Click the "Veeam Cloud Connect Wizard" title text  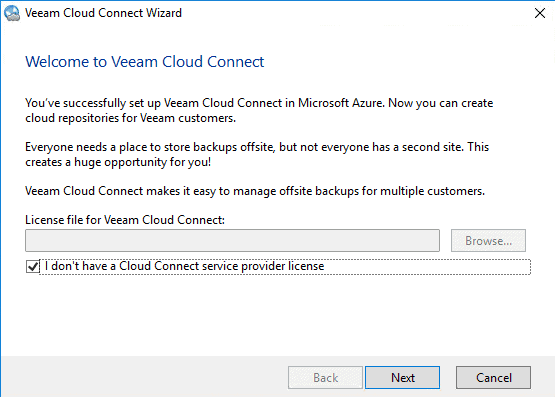(x=103, y=13)
